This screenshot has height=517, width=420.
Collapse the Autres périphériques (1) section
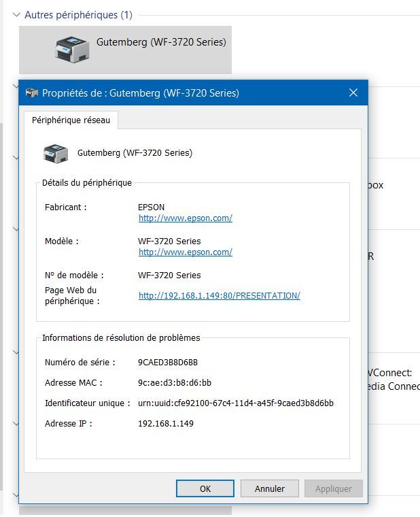16,15
